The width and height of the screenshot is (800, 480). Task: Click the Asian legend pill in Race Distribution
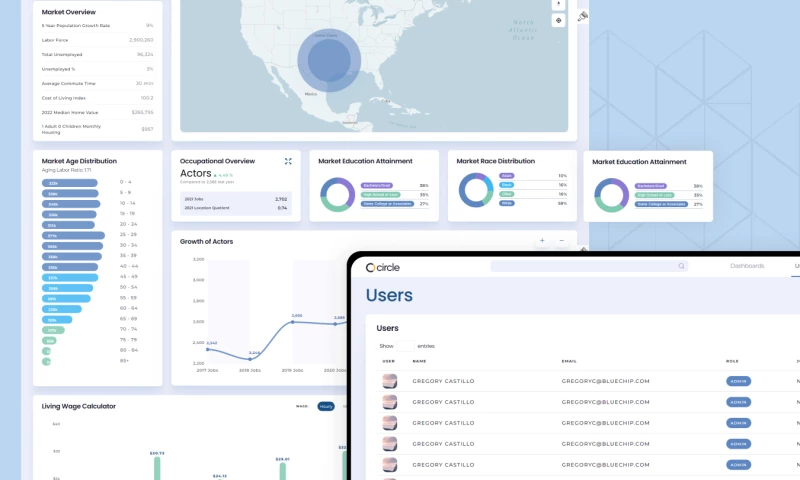click(x=507, y=175)
